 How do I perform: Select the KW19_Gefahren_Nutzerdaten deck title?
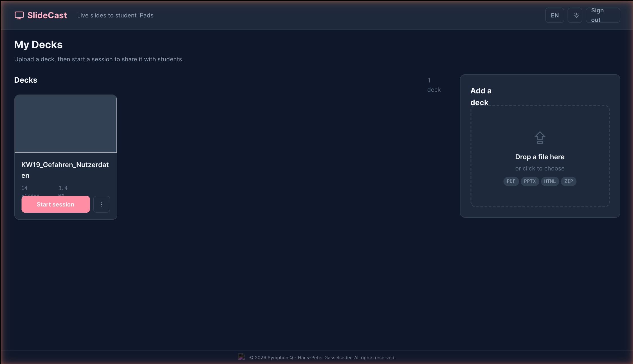tap(65, 170)
